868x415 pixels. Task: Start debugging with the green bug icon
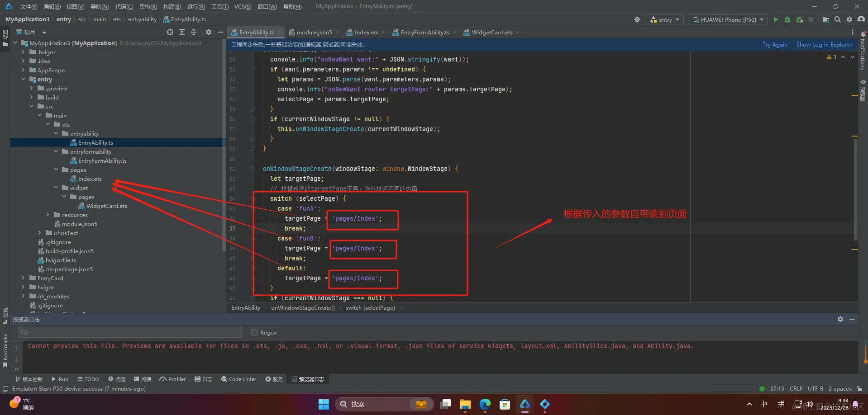(787, 19)
